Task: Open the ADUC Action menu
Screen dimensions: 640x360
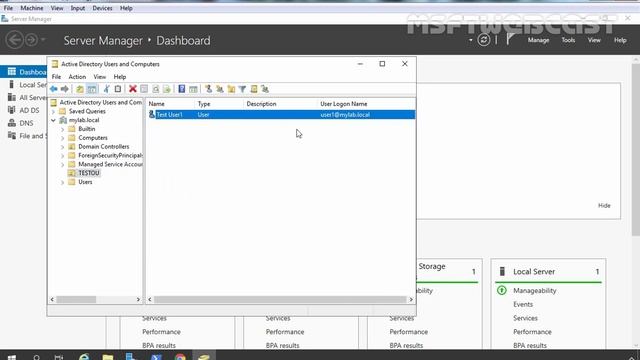Action: (77, 77)
